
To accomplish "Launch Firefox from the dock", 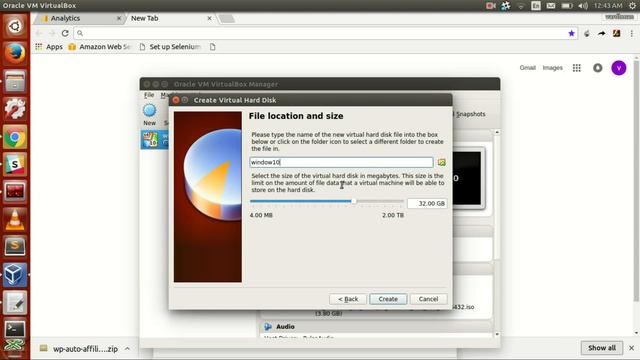I will [15, 53].
